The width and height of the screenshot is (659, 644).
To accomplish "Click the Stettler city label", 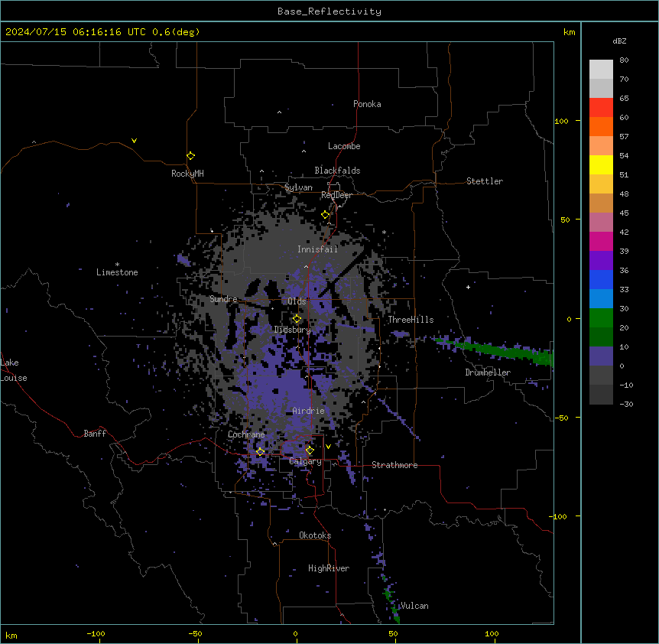I will tap(485, 181).
